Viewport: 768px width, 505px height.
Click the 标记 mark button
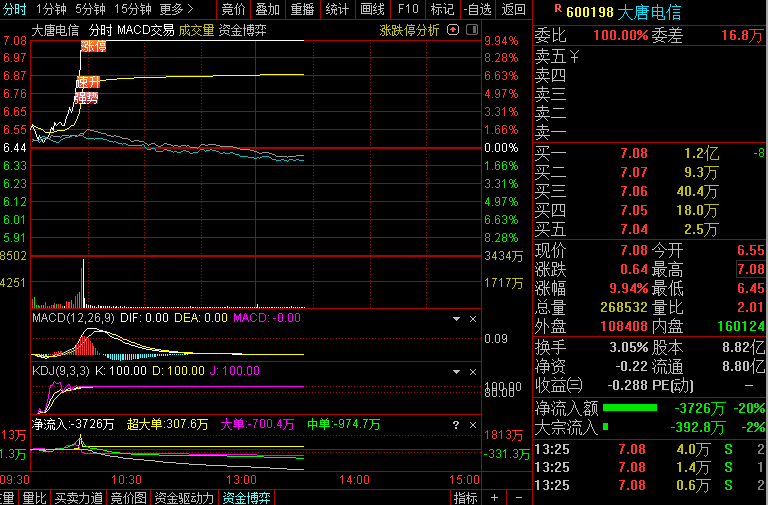[442, 9]
